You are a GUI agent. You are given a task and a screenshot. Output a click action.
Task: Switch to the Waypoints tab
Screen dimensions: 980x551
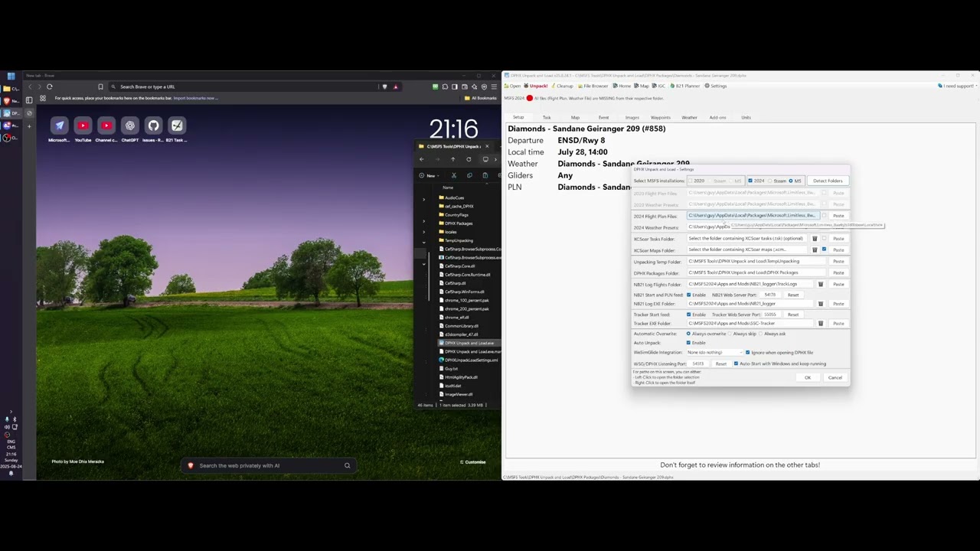click(660, 117)
